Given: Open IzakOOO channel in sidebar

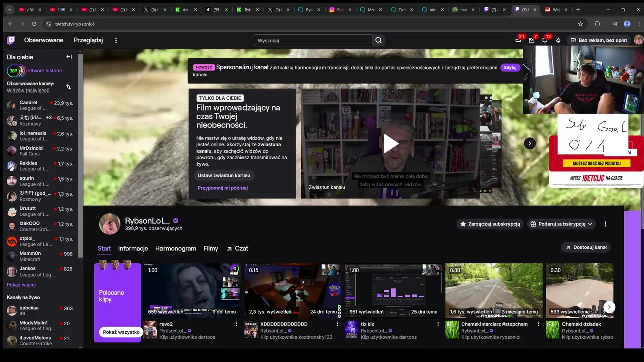Looking at the screenshot, I should click(40, 226).
